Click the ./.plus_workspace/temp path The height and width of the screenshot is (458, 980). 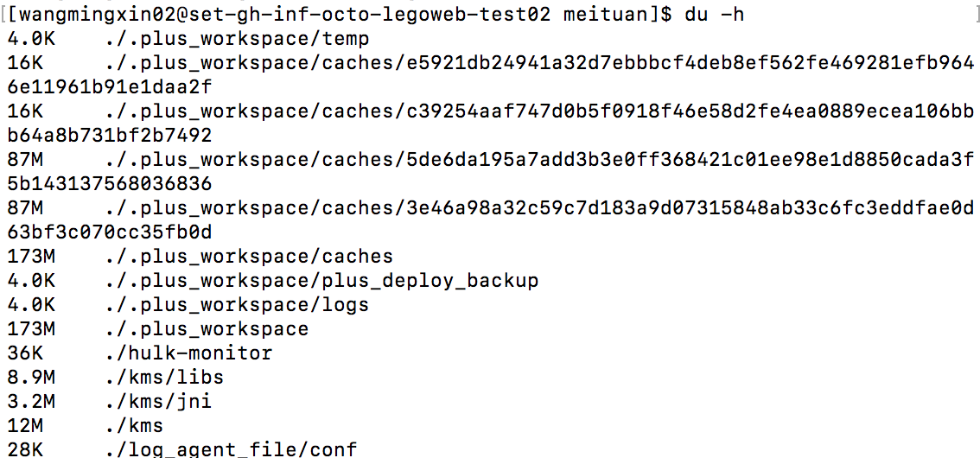[236, 39]
